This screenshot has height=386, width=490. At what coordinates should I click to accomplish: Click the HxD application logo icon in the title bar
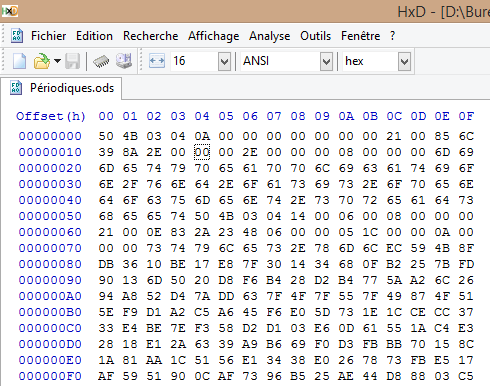pos(10,11)
